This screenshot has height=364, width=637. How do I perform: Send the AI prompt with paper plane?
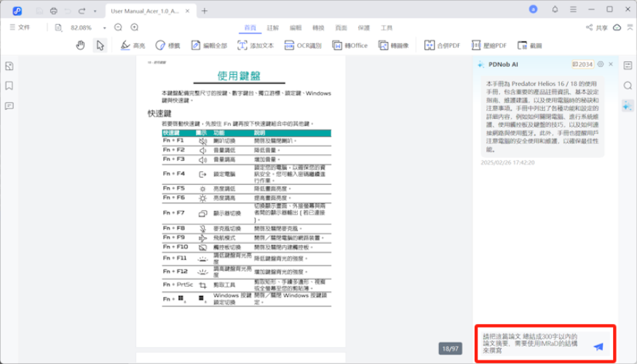[598, 347]
